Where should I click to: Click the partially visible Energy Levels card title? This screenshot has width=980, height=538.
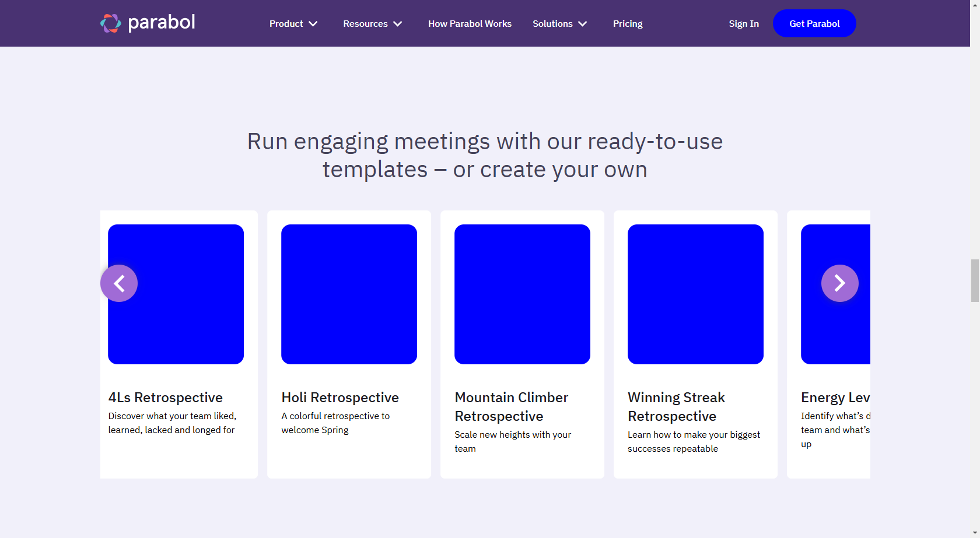[835, 398]
